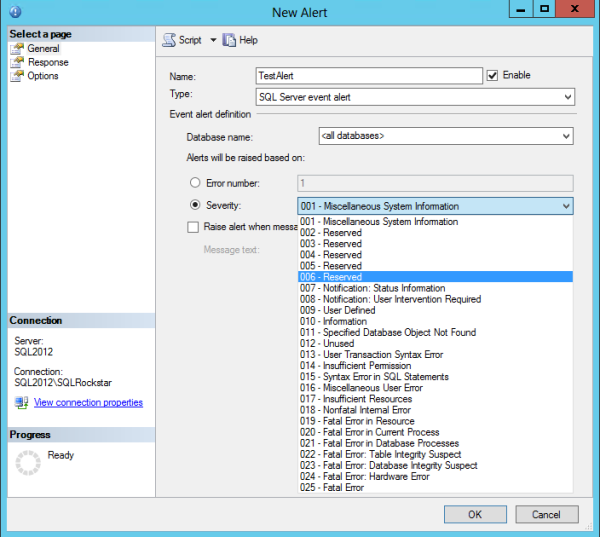This screenshot has width=600, height=537.
Task: Open View connection properties link
Action: tap(88, 403)
